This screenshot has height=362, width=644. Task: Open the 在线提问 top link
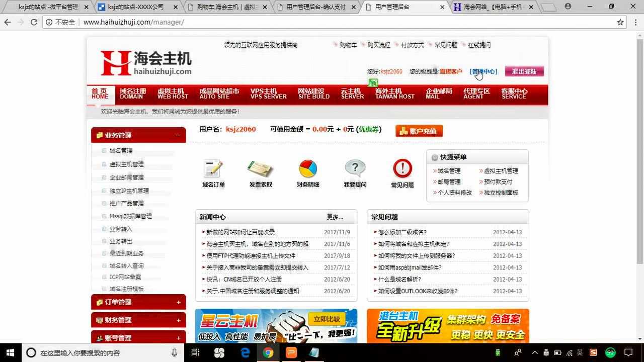click(479, 45)
